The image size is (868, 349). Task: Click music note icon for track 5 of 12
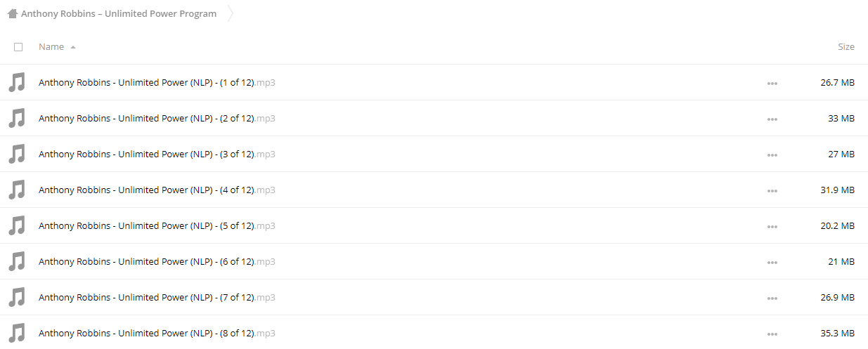click(16, 225)
